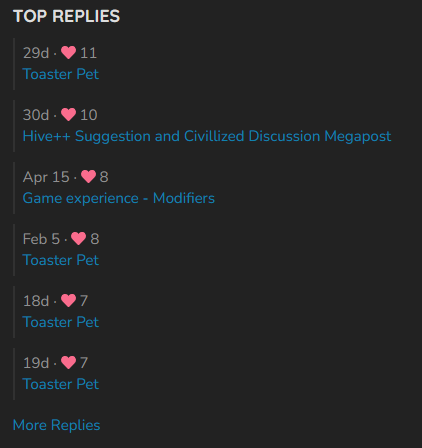The width and height of the screenshot is (422, 448).
Task: Click the heart icon beside 11 likes
Action: [x=68, y=53]
